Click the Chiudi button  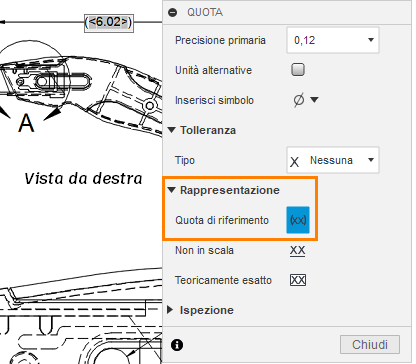pos(370,344)
